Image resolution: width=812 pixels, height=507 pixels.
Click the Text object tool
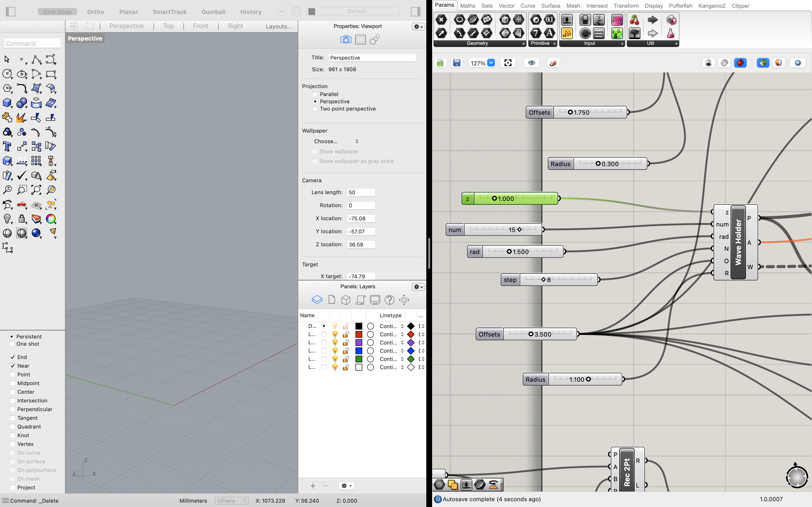coord(7,146)
